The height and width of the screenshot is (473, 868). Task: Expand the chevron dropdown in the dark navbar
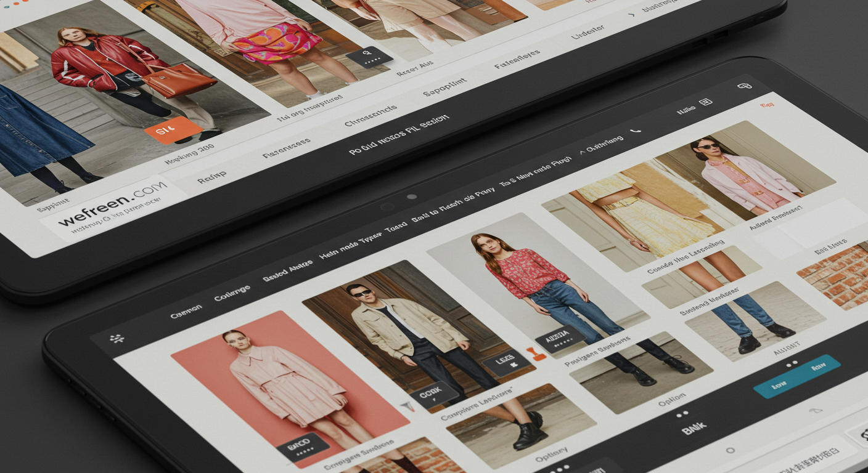coord(581,152)
